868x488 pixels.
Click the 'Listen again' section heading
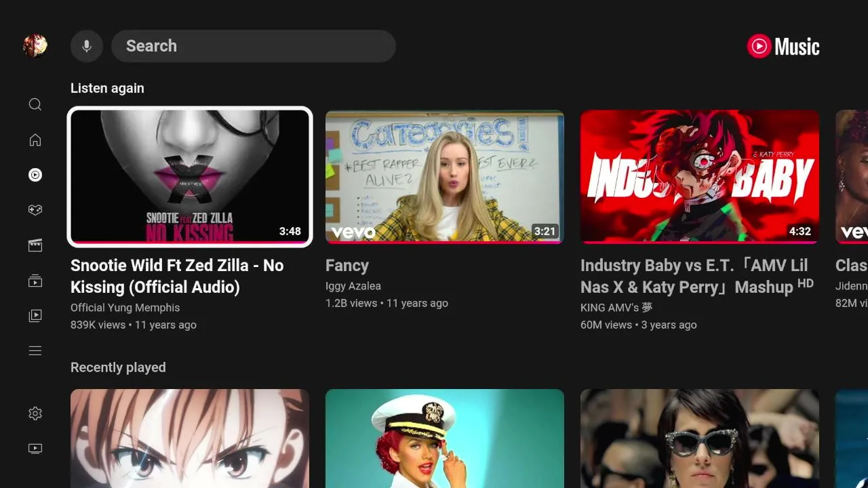107,88
